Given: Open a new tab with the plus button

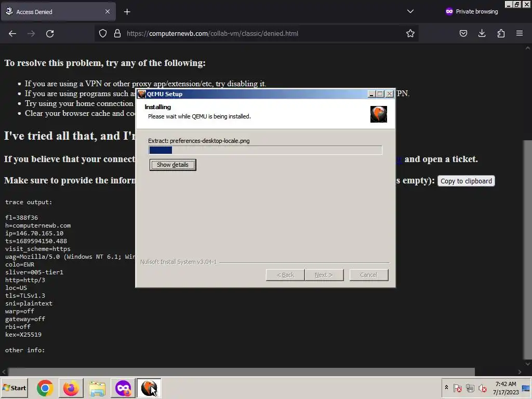Looking at the screenshot, I should click(127, 12).
